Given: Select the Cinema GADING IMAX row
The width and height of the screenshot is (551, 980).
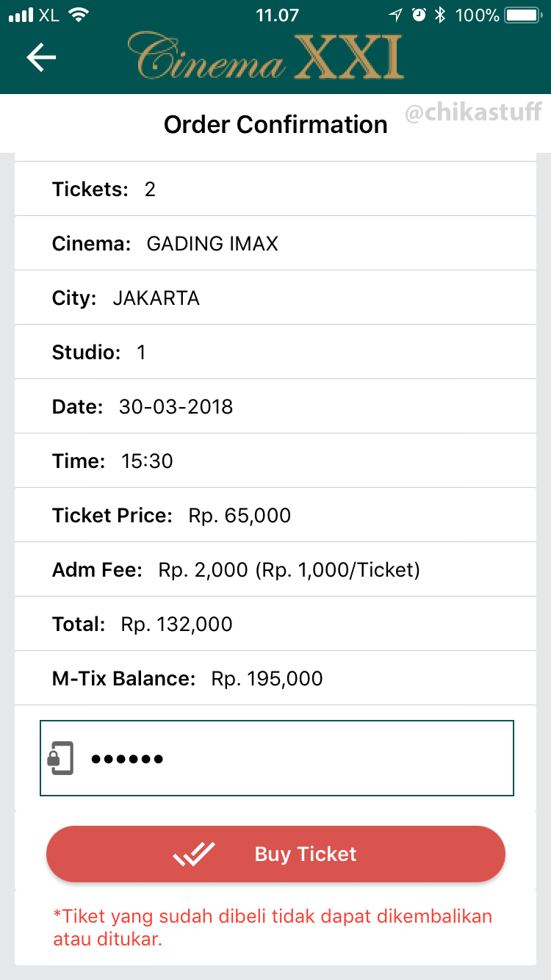Looking at the screenshot, I should click(x=275, y=243).
